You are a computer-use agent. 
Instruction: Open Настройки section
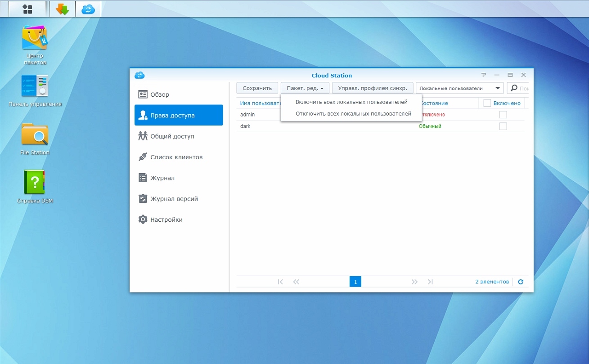click(179, 220)
